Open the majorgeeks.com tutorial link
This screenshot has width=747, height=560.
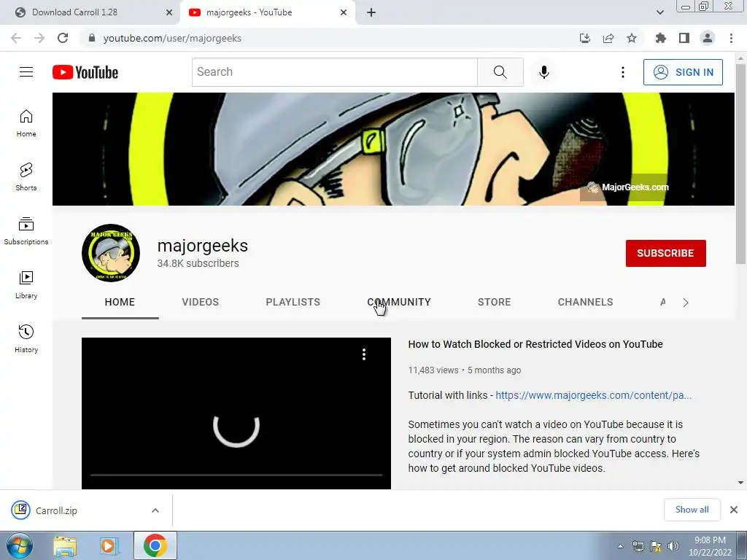click(x=594, y=395)
